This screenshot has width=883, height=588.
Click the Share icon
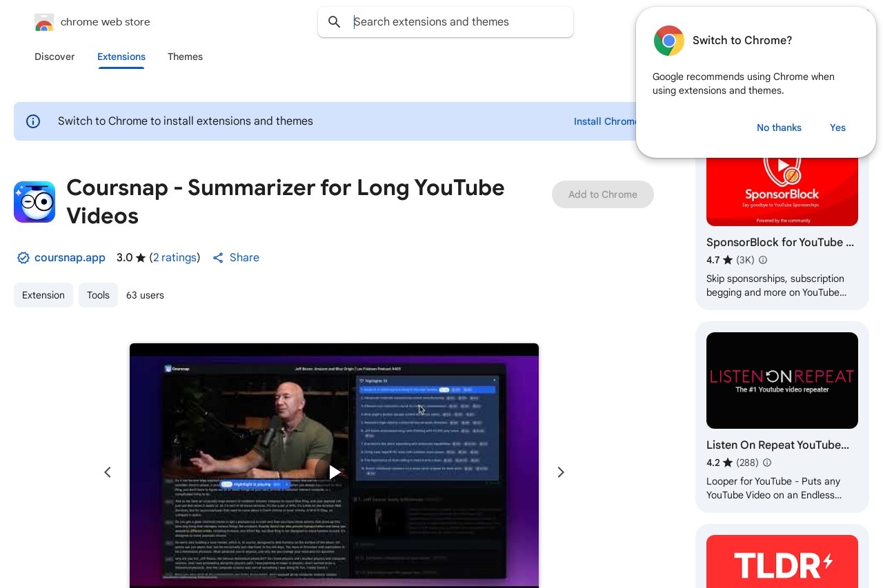pos(218,258)
